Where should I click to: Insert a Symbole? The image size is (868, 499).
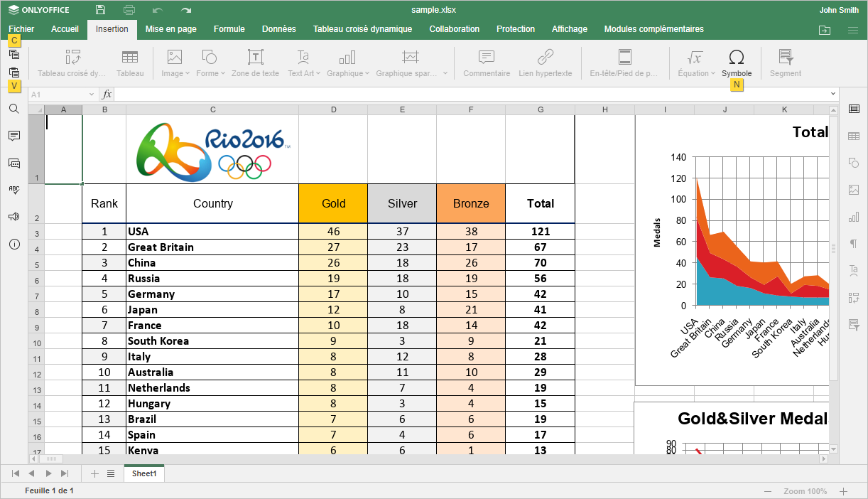click(x=737, y=63)
